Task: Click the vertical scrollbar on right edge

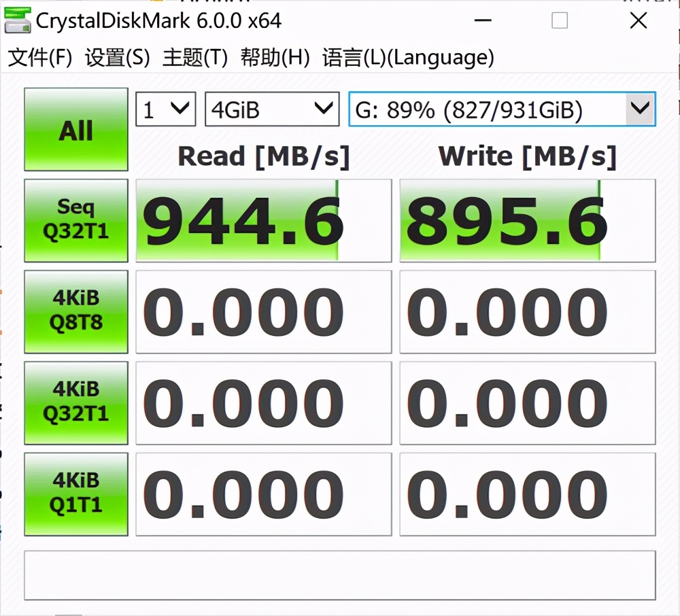Action: tap(675, 306)
